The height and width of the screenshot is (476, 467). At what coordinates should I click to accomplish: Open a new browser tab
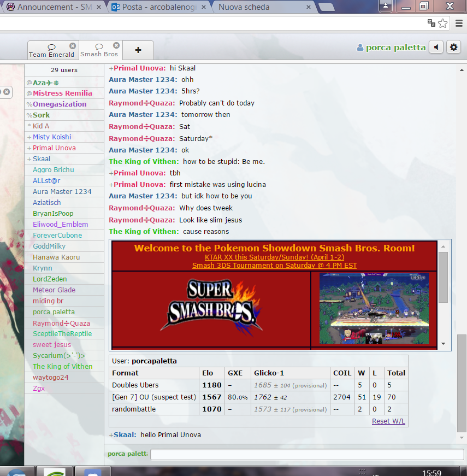[327, 7]
